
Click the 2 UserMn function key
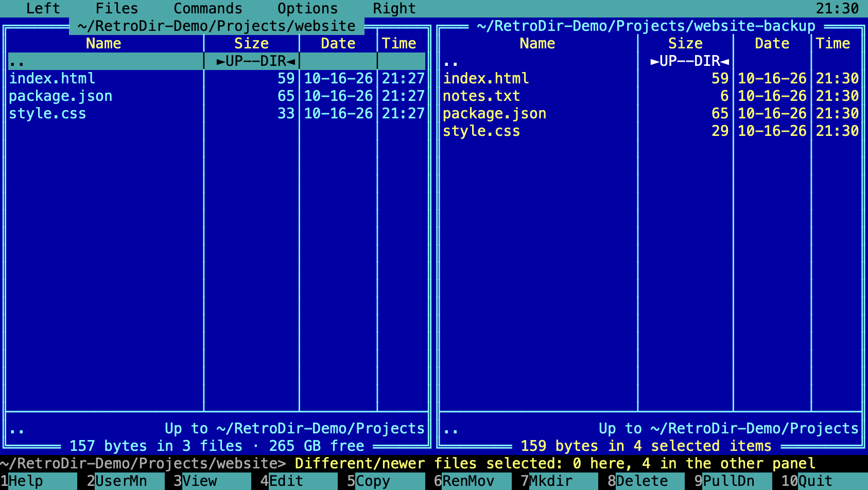(126, 481)
